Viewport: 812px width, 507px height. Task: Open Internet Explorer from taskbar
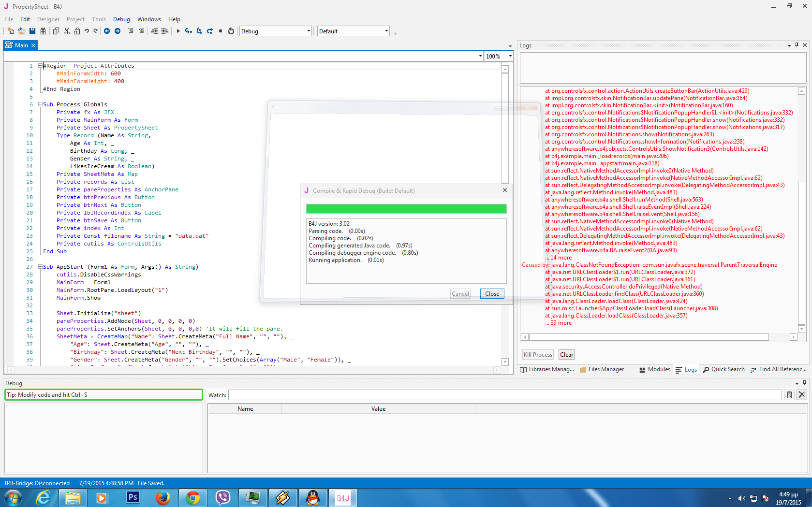[43, 498]
